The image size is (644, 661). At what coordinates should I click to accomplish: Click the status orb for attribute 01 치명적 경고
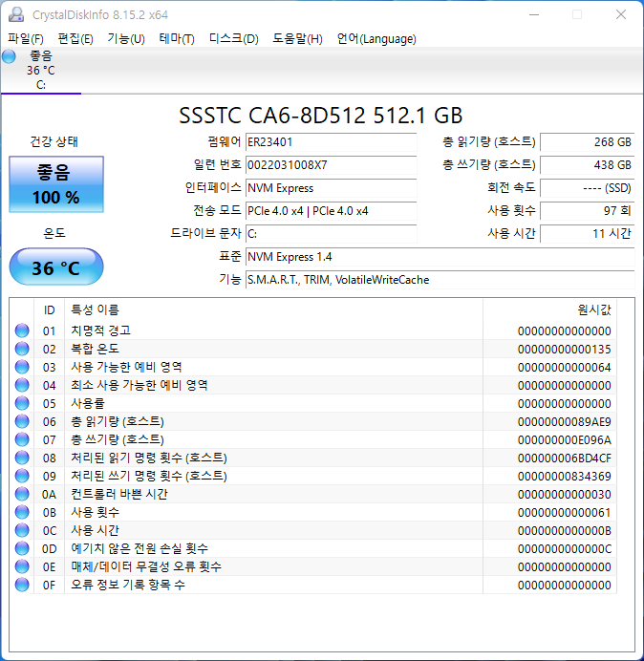pos(22,330)
